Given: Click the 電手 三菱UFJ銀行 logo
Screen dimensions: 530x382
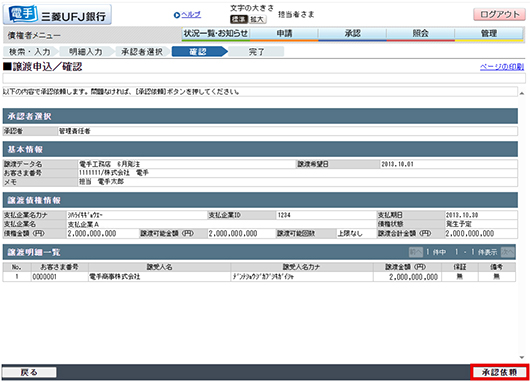Looking at the screenshot, I should tap(57, 15).
